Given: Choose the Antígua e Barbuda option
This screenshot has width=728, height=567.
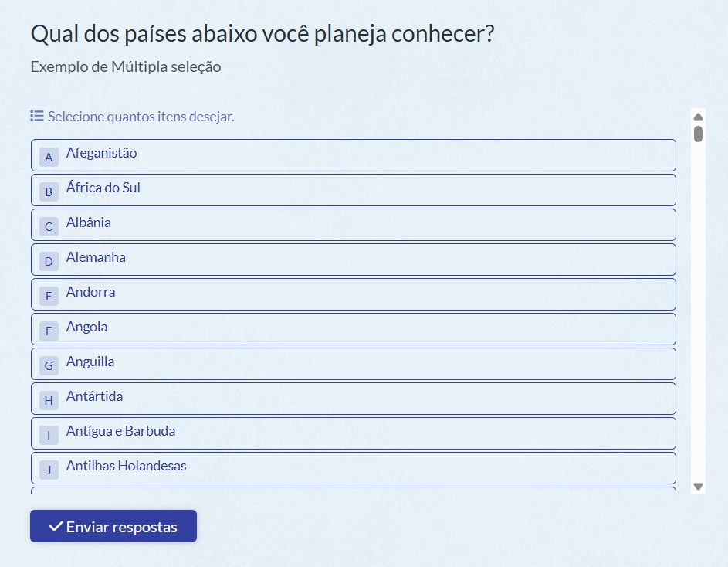Looking at the screenshot, I should coord(354,433).
